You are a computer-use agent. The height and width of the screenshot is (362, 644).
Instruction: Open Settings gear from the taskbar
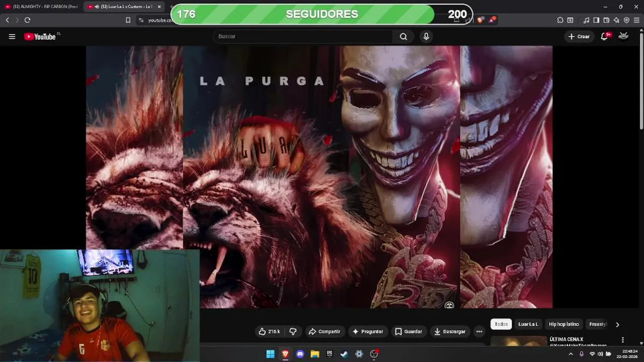[x=359, y=354]
